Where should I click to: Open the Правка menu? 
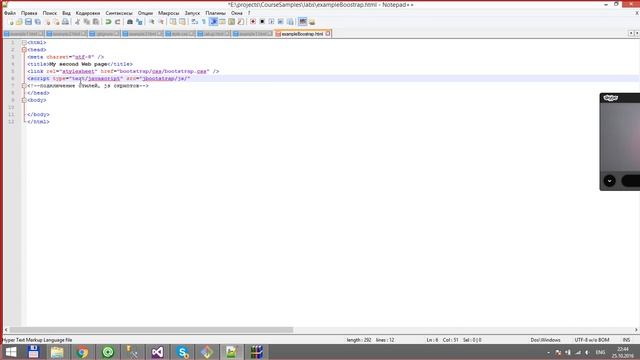29,13
